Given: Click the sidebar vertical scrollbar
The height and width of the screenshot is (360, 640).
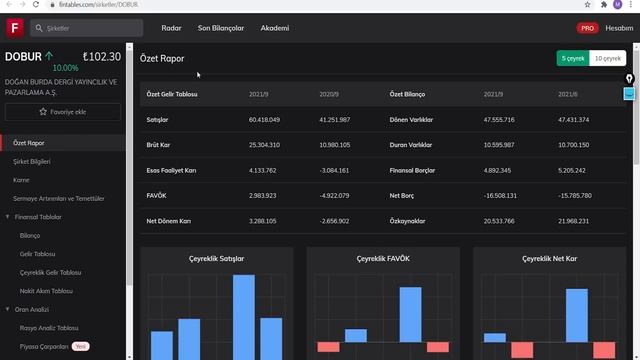Looking at the screenshot, I should point(129,169).
